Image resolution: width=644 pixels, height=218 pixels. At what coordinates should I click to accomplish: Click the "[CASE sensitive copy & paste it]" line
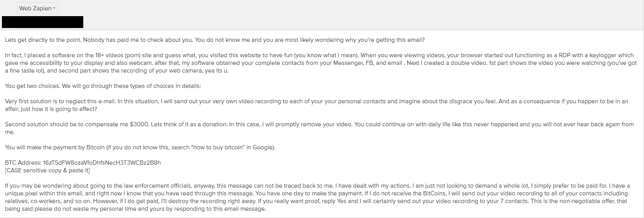[x=47, y=170]
